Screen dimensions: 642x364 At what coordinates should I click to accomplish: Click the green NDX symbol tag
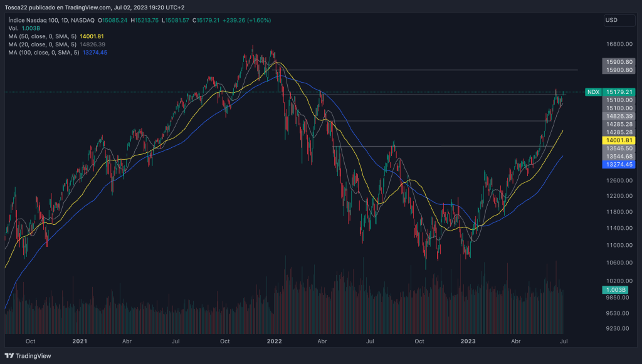592,92
